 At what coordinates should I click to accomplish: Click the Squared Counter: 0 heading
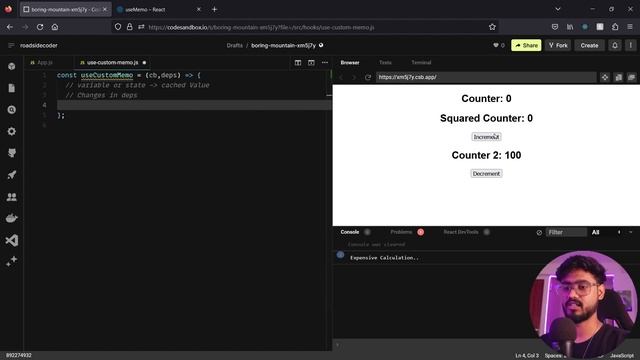pos(486,118)
